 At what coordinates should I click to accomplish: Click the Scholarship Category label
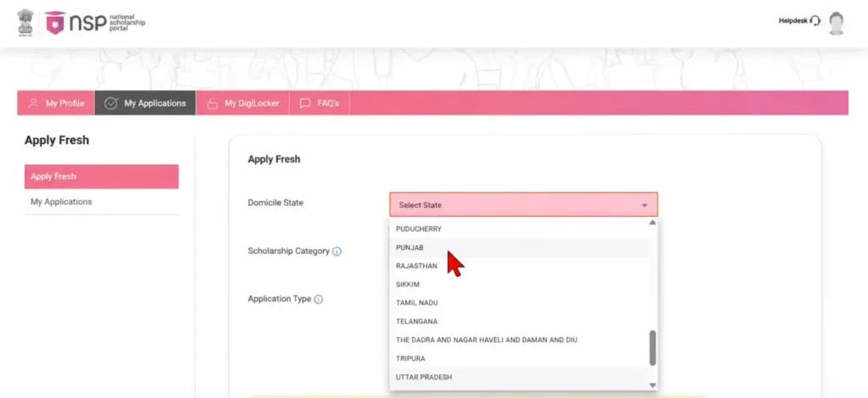(x=288, y=251)
